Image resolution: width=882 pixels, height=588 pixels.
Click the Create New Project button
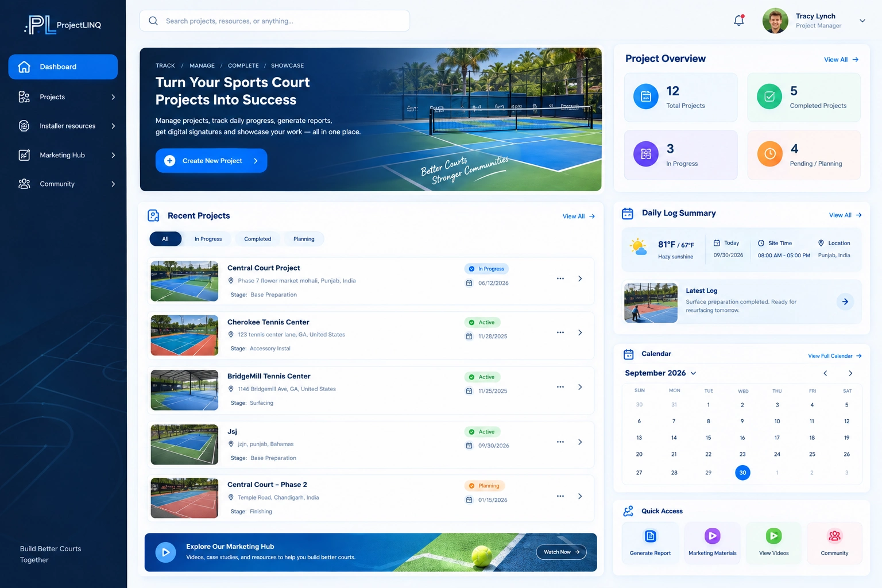pos(211,161)
